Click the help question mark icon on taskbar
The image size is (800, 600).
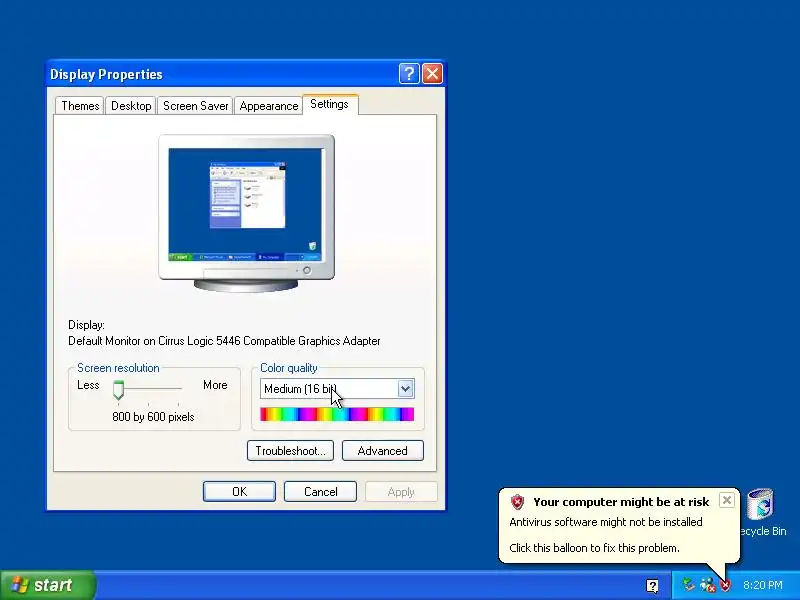pyautogui.click(x=652, y=585)
